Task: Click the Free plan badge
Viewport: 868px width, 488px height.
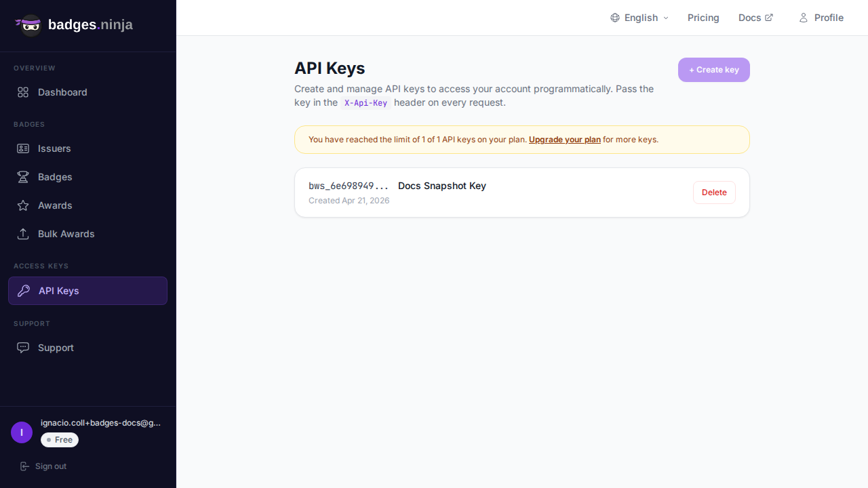Action: tap(60, 440)
